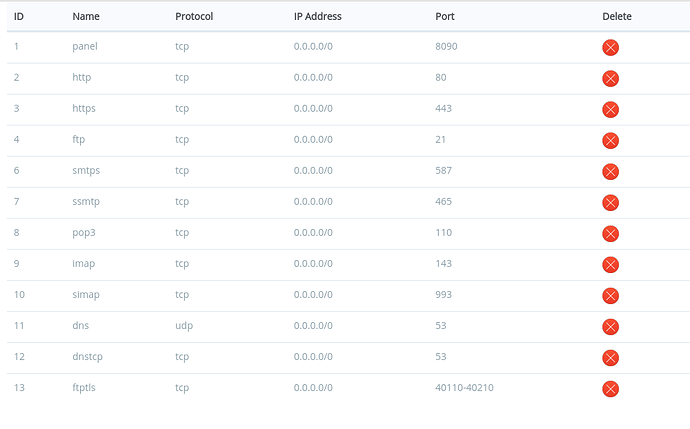The width and height of the screenshot is (690, 429).
Task: Remove the pop3 rule on port 110
Action: (x=610, y=234)
